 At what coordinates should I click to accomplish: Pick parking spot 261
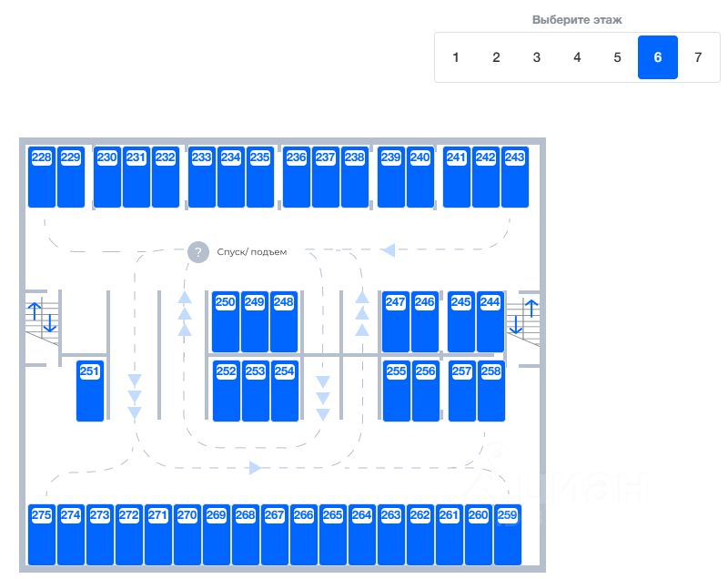point(450,535)
